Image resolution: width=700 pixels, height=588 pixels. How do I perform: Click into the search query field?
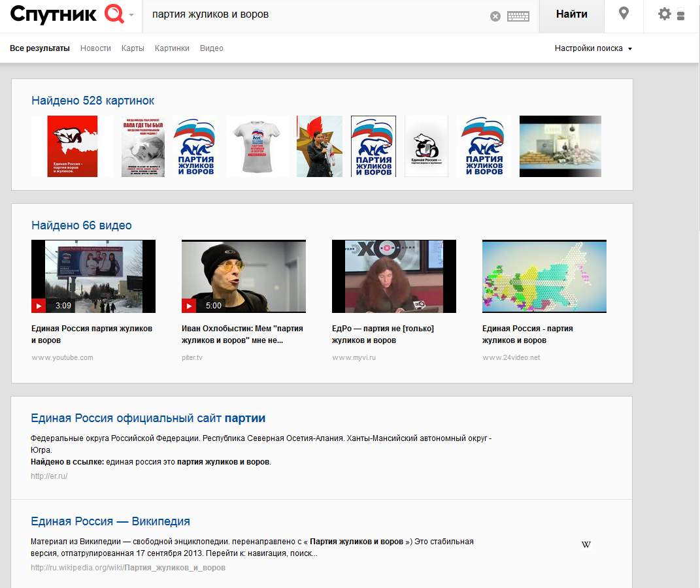317,15
